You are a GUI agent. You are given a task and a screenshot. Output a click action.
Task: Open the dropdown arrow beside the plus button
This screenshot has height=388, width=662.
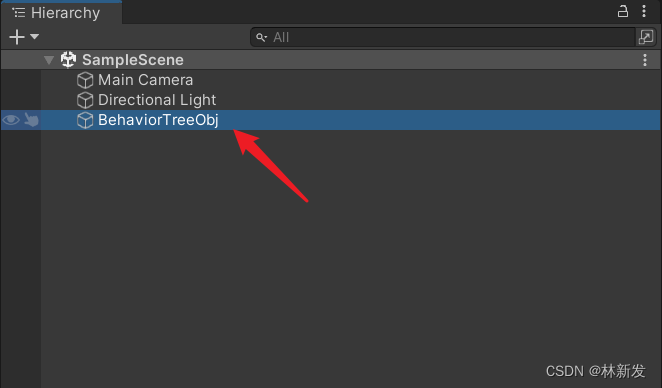coord(35,37)
